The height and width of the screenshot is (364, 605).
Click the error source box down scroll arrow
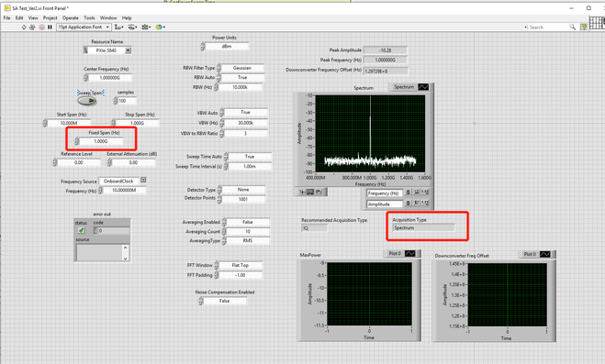click(125, 259)
